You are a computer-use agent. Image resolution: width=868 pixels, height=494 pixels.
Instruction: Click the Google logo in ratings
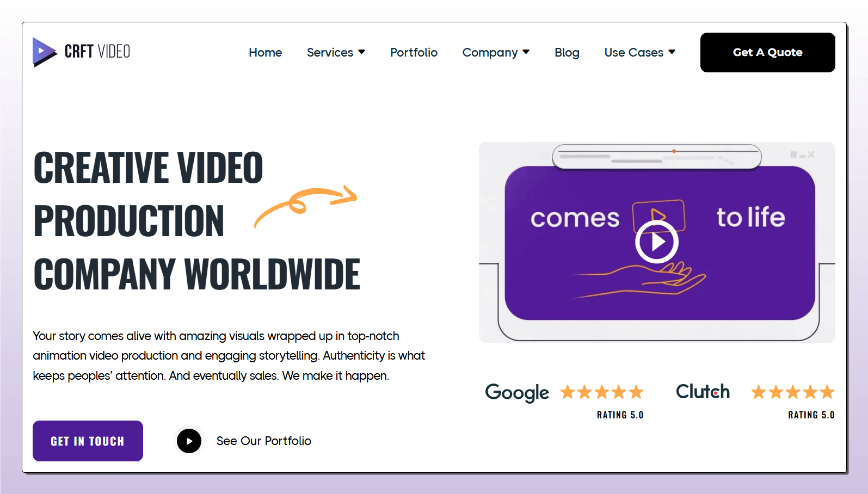[517, 392]
